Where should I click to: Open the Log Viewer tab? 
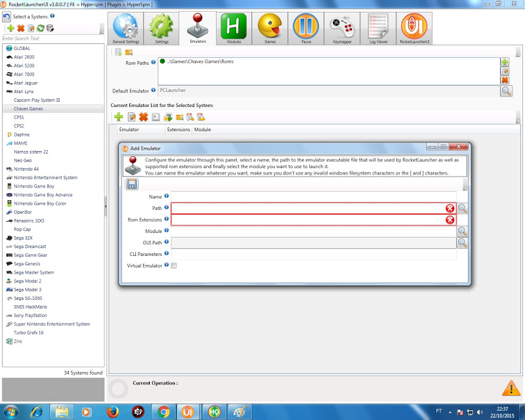point(379,28)
